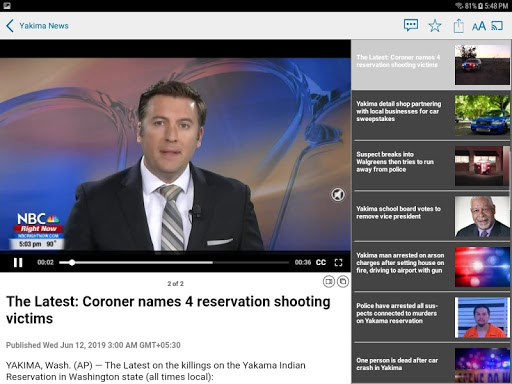The height and width of the screenshot is (384, 512).
Task: Go back to Yakima News
Action: [x=37, y=26]
